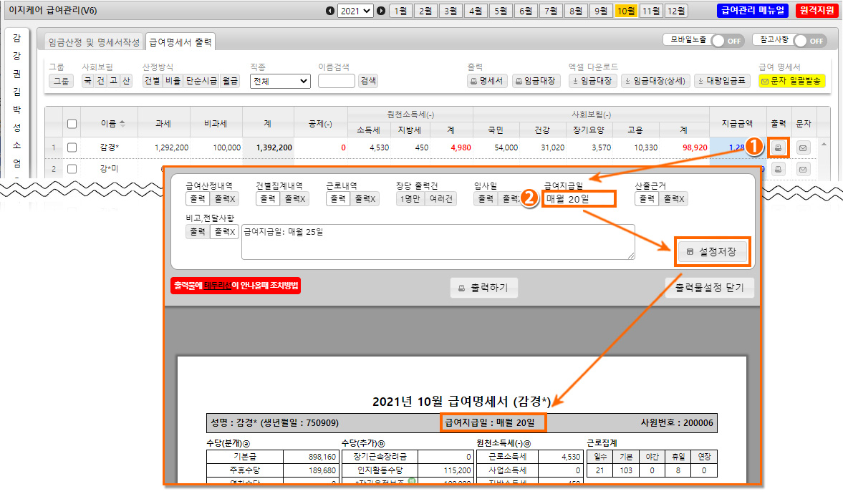Image resolution: width=843 pixels, height=504 pixels.
Task: Click the 출력하기 button
Action: (483, 288)
